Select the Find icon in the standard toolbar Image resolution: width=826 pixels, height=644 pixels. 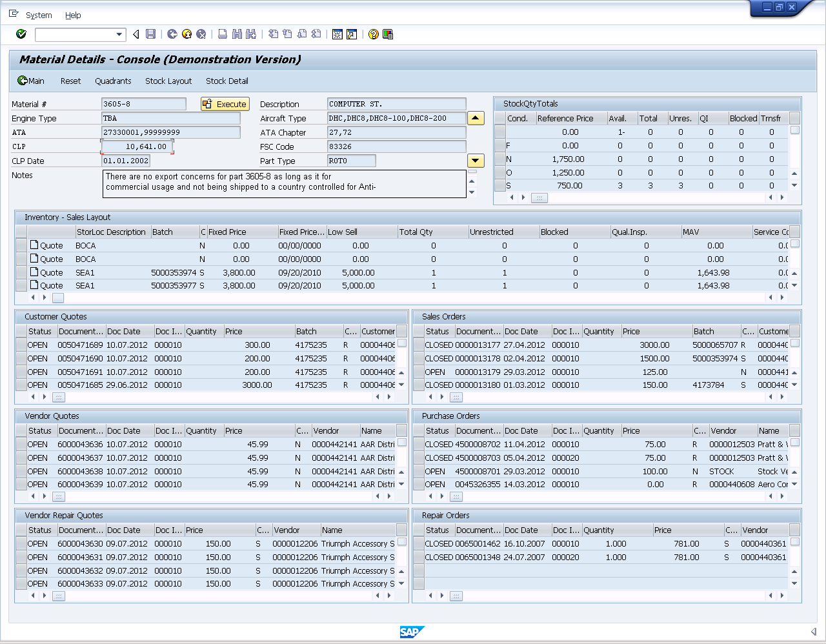pyautogui.click(x=237, y=34)
